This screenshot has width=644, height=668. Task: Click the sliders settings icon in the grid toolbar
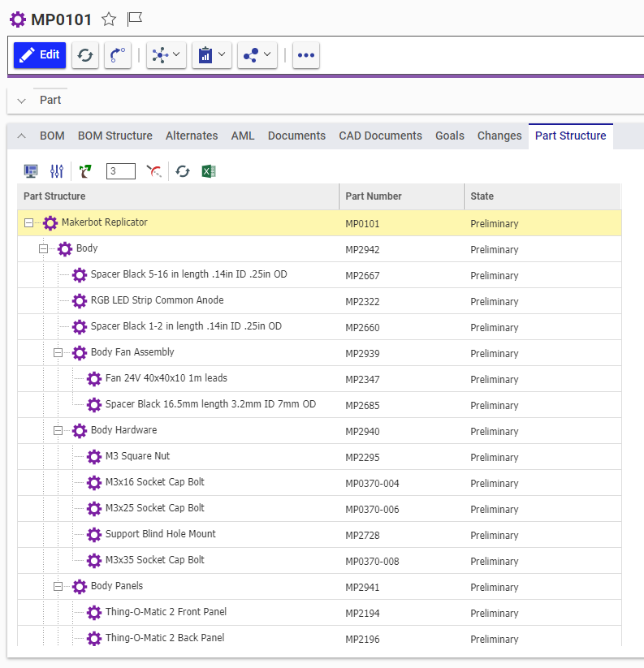pos(57,171)
